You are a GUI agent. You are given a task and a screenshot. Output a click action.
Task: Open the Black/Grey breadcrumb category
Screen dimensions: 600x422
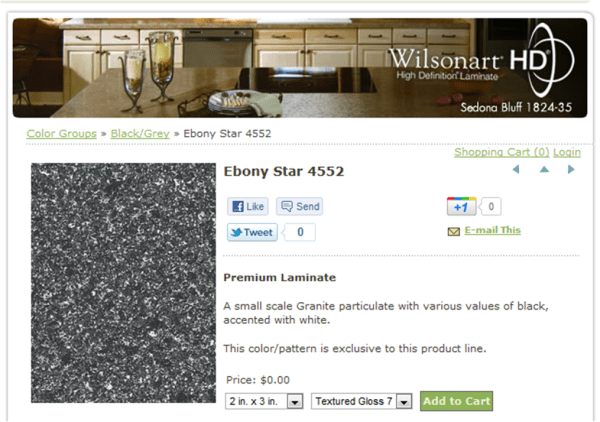pyautogui.click(x=140, y=134)
